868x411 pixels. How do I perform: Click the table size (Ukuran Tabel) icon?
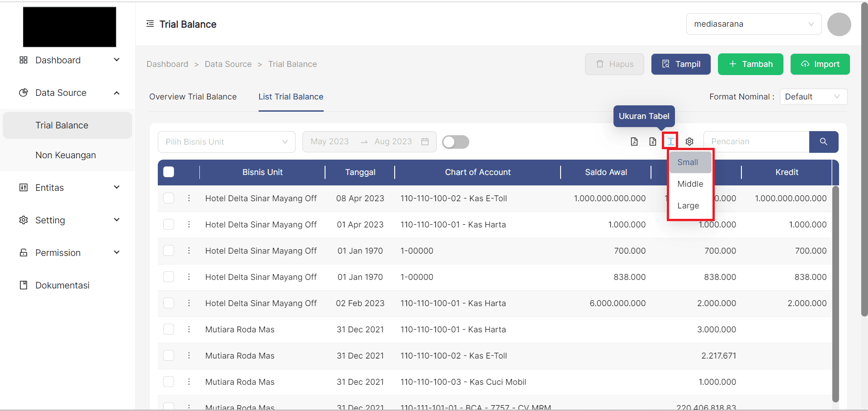tap(670, 142)
